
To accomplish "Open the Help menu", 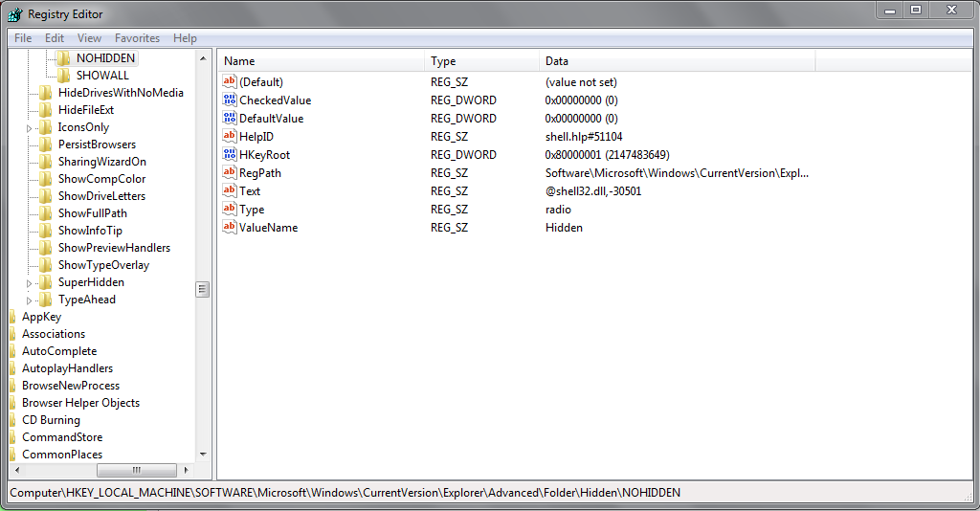I will tap(185, 38).
